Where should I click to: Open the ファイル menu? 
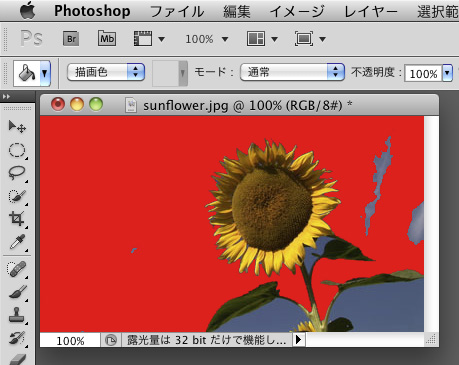pyautogui.click(x=177, y=12)
